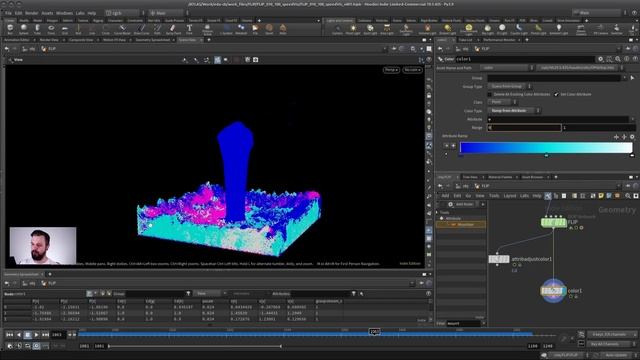Screen dimensions: 640x360
Task: Open the Rigid Bodies shelf tab
Action: coord(429,20)
